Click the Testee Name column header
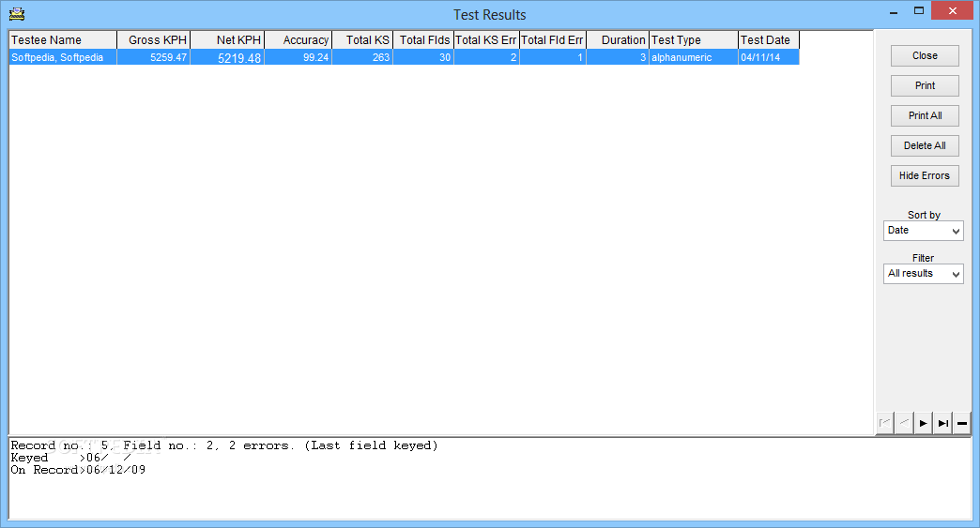 [63, 40]
